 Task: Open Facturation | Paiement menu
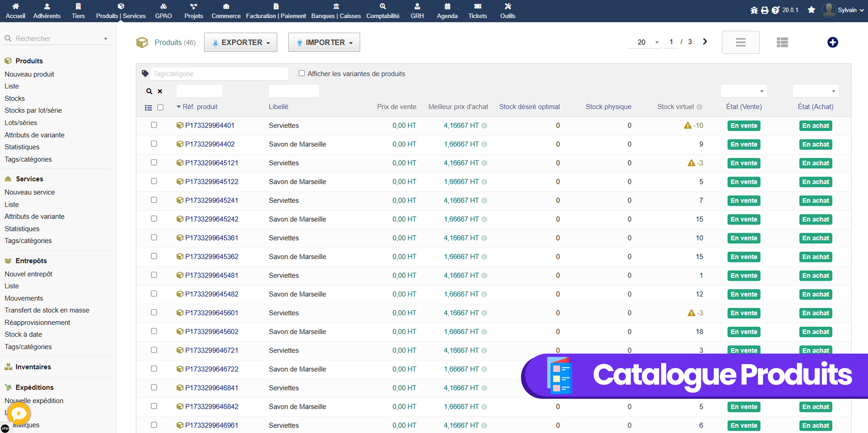pyautogui.click(x=276, y=11)
